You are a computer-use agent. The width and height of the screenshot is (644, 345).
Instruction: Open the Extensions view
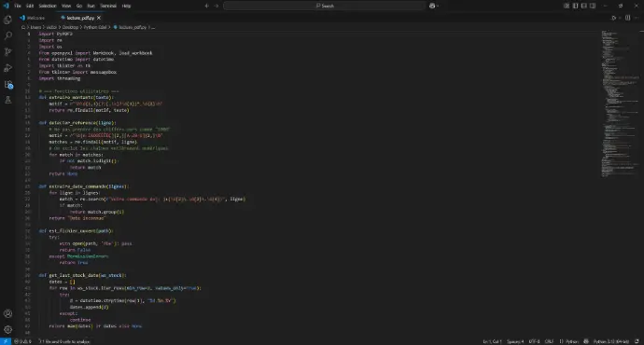click(7, 85)
